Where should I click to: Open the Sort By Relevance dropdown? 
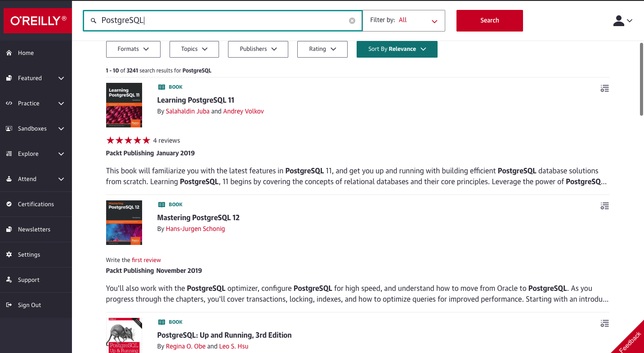[x=397, y=49]
